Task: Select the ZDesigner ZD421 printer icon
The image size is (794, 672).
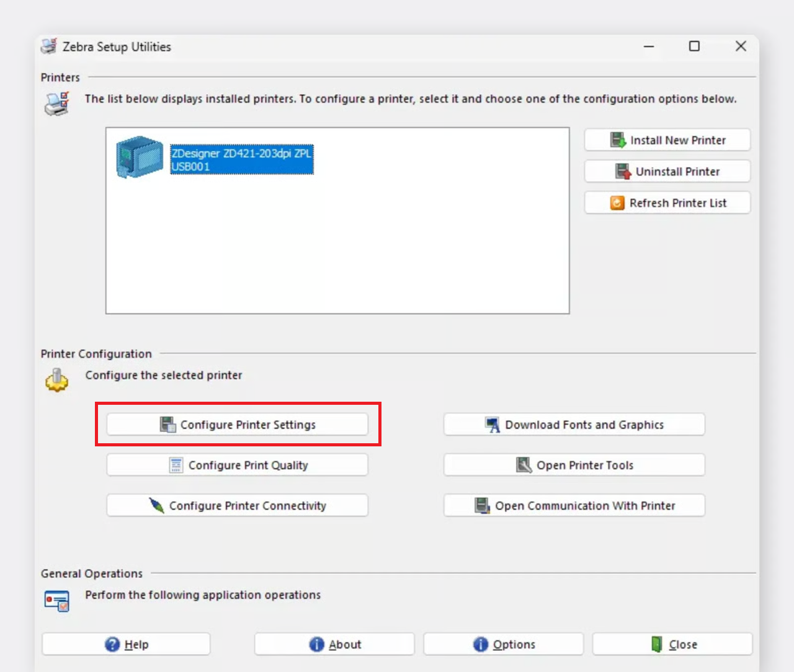Action: [140, 157]
